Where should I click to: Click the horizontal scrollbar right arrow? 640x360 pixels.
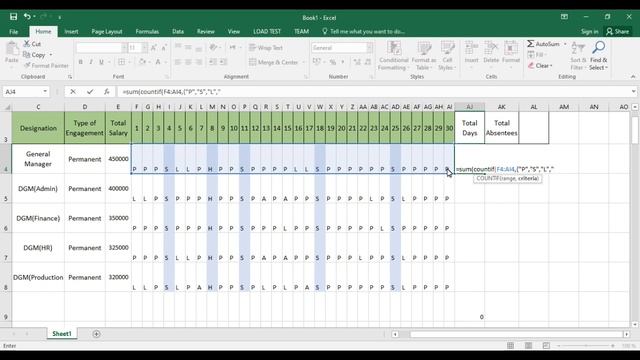click(x=627, y=334)
